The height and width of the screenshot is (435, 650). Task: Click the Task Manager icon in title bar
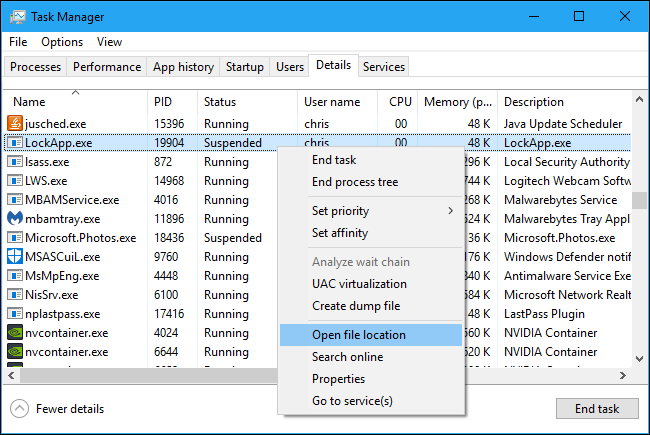click(17, 17)
